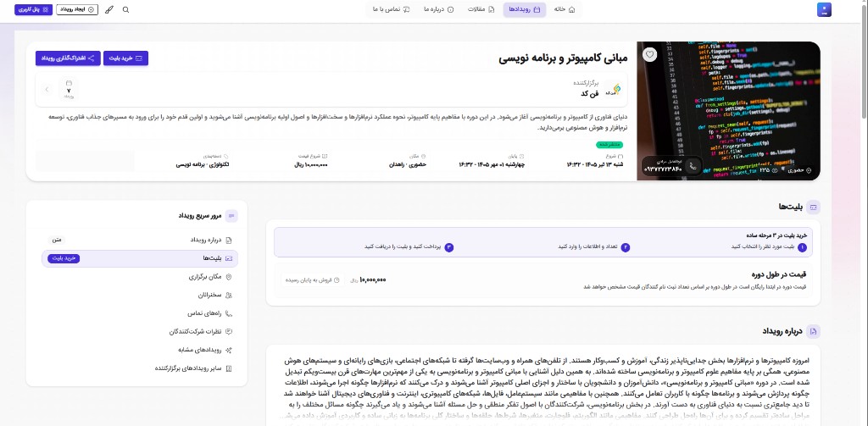Click the حضوری location badge on image
Viewport: 868px width, 426px height.
798,170
